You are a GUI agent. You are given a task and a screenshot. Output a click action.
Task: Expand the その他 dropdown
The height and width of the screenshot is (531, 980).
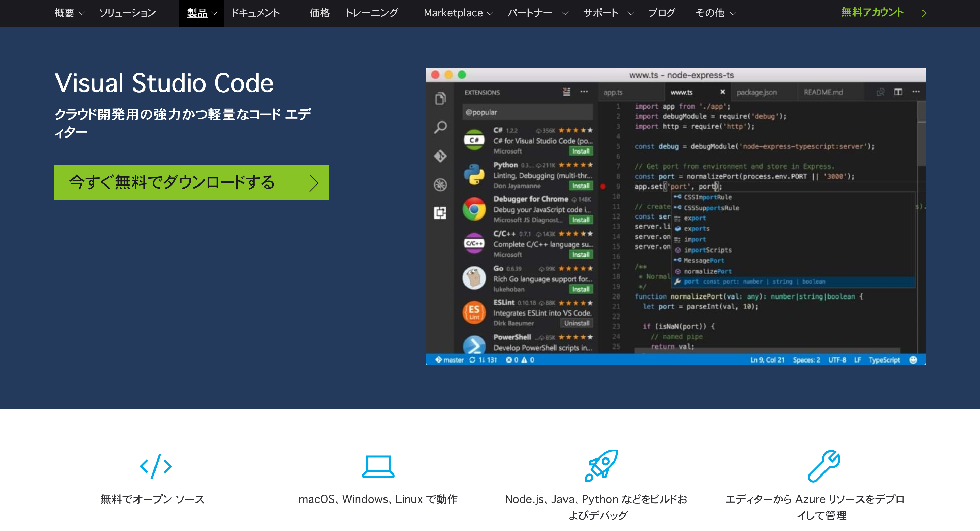[716, 13]
